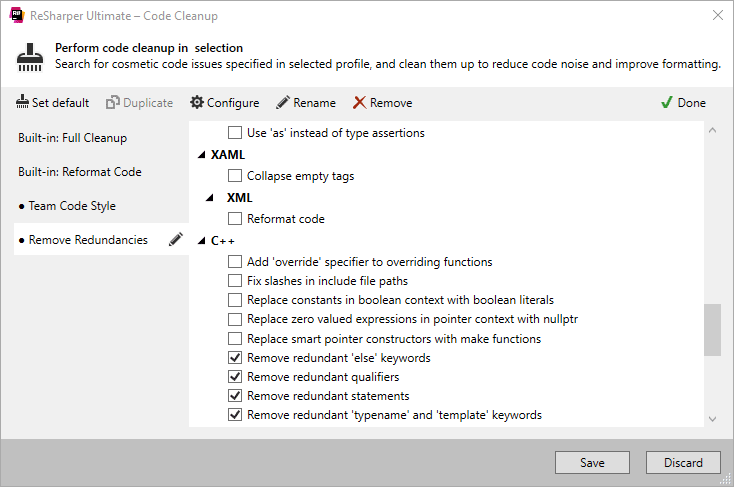This screenshot has height=487, width=734.
Task: Check Replace zero valued expressions with nullptr
Action: (x=235, y=319)
